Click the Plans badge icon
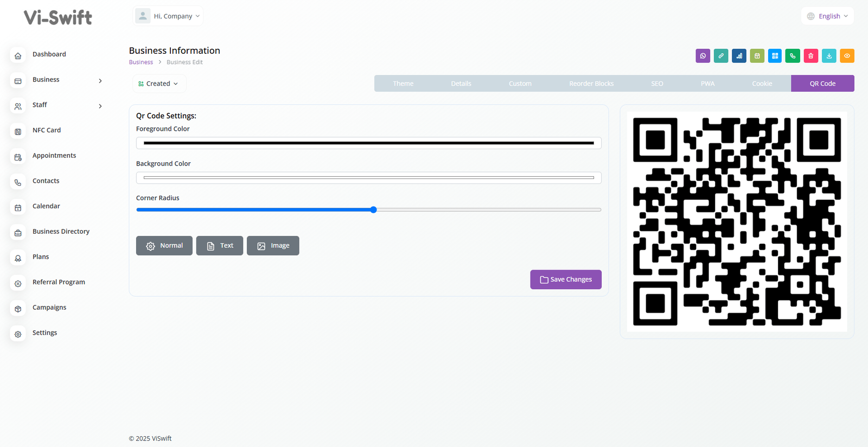The height and width of the screenshot is (447, 868). pyautogui.click(x=18, y=258)
